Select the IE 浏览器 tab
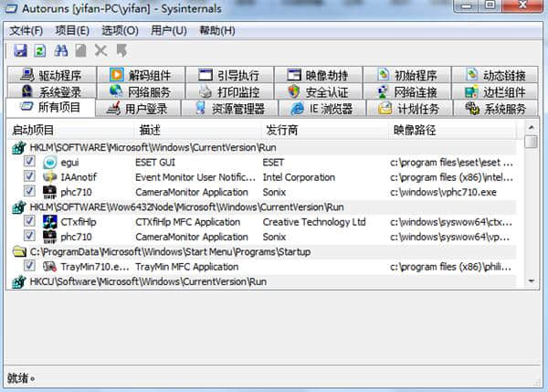The height and width of the screenshot is (392, 548). point(322,109)
